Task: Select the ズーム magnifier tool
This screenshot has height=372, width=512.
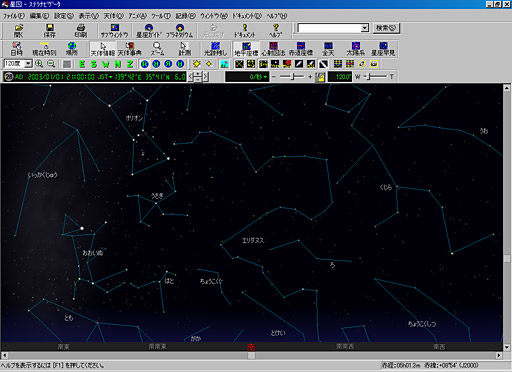Action: coord(157,49)
